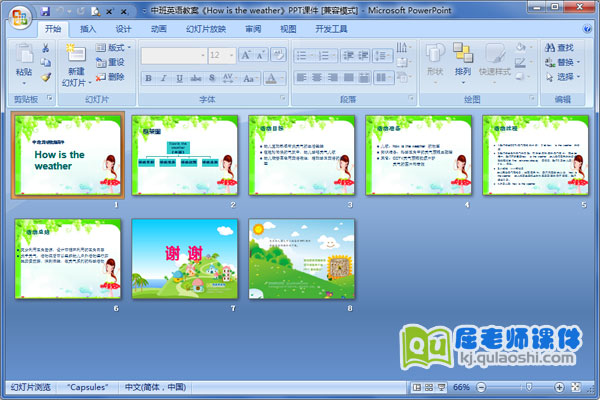Switch to the 设计 Design tab
Viewport: 600px width, 400px height.
123,29
